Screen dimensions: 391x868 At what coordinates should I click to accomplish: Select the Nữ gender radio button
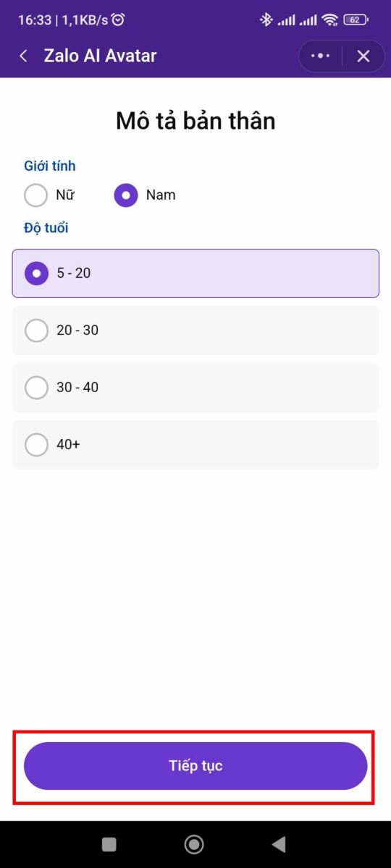(36, 195)
